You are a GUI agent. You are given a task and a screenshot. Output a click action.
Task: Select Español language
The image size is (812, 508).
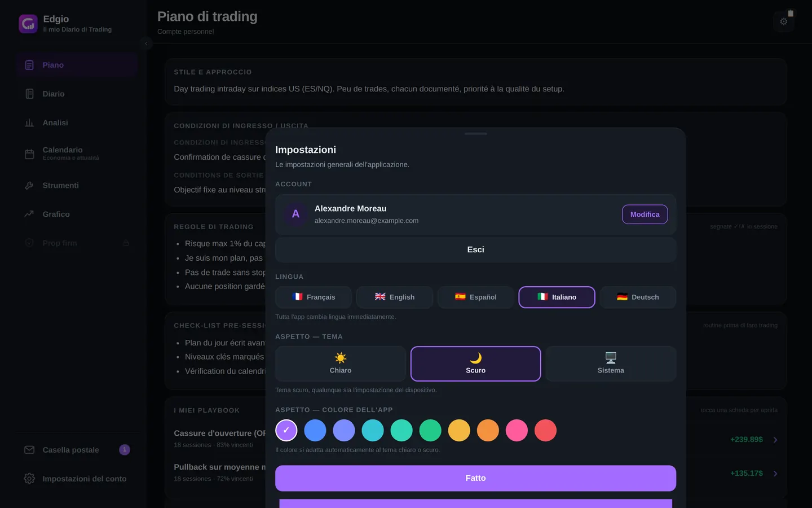(x=476, y=297)
